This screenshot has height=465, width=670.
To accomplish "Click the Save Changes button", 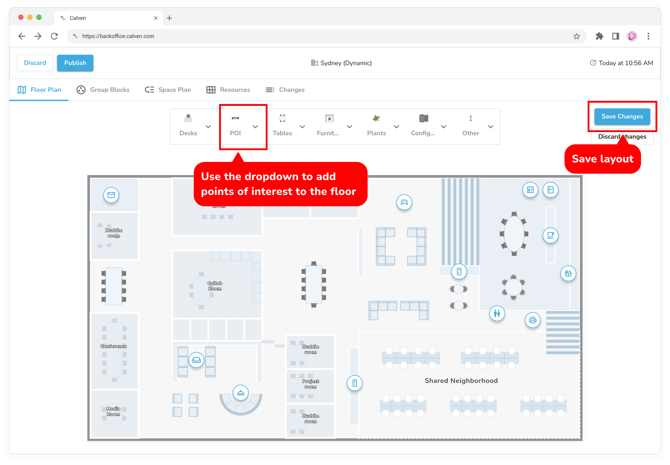I will [622, 116].
